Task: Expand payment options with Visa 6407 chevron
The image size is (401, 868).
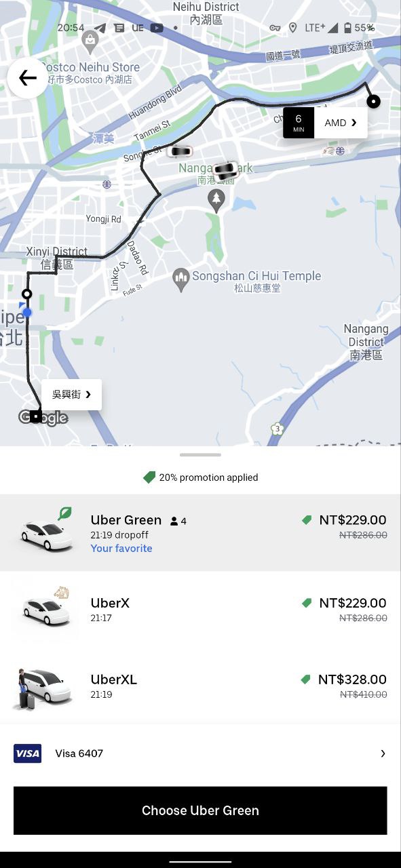Action: 383,753
